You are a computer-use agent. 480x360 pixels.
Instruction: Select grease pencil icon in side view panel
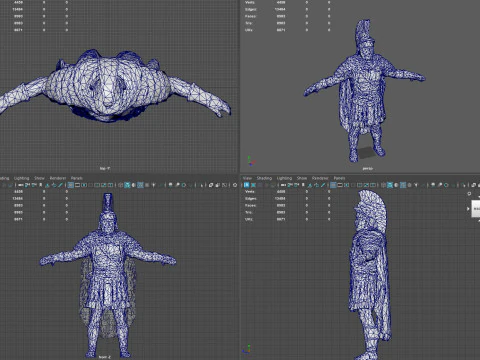click(323, 185)
